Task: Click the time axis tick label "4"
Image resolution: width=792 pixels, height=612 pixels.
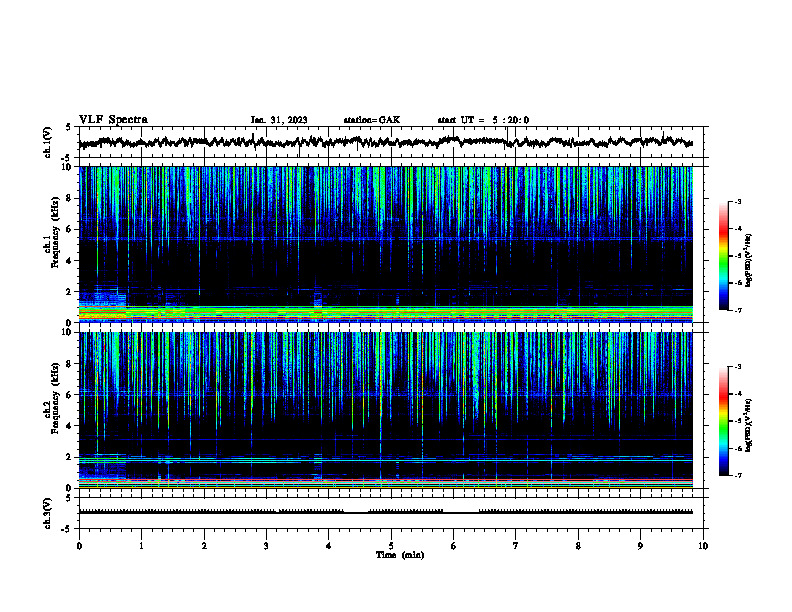Action: pyautogui.click(x=329, y=546)
